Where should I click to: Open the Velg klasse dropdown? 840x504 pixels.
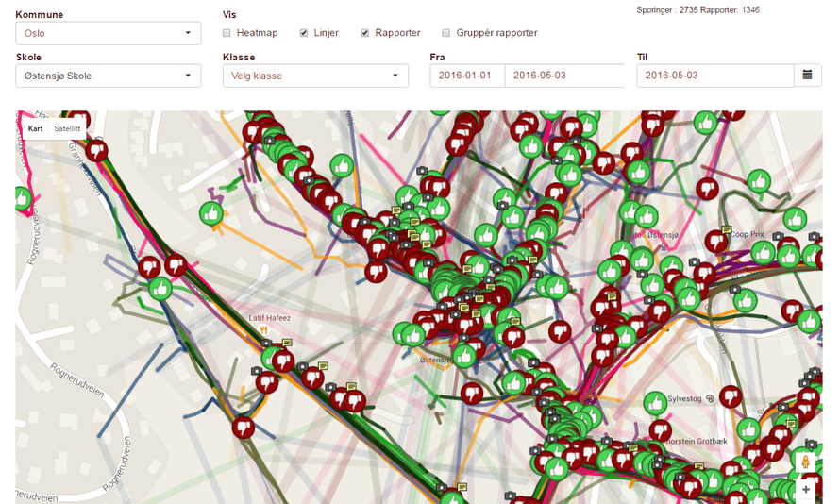[x=315, y=76]
